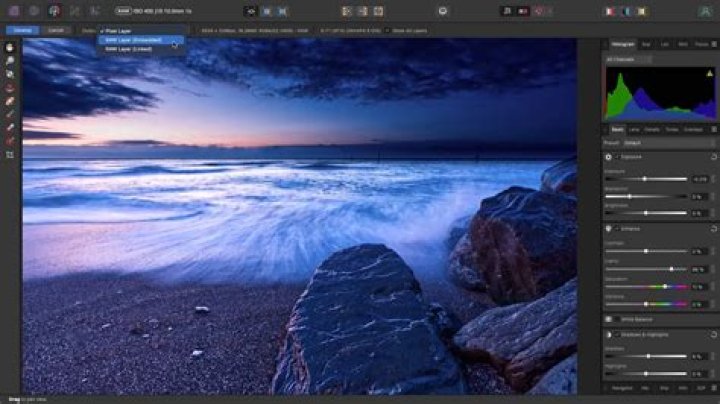This screenshot has width=720, height=404.
Task: Switch to the Photo persona icon
Action: tap(14, 11)
